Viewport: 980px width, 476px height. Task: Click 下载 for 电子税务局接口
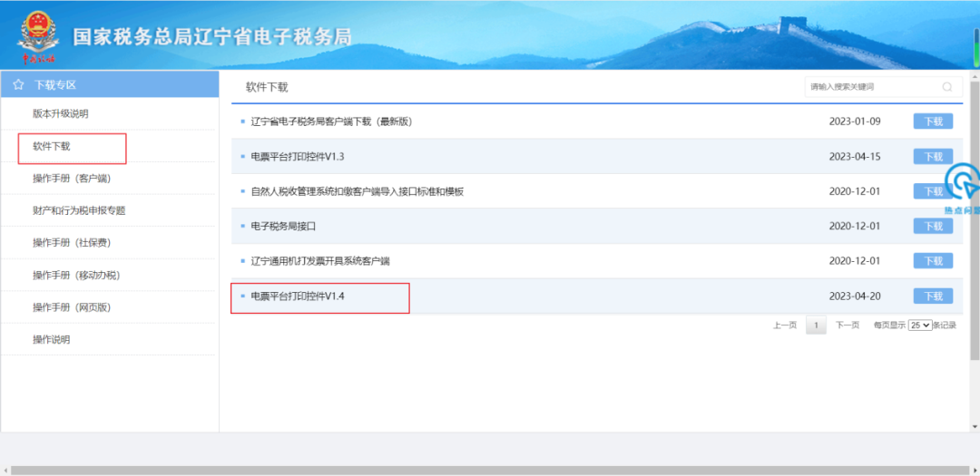pyautogui.click(x=933, y=226)
